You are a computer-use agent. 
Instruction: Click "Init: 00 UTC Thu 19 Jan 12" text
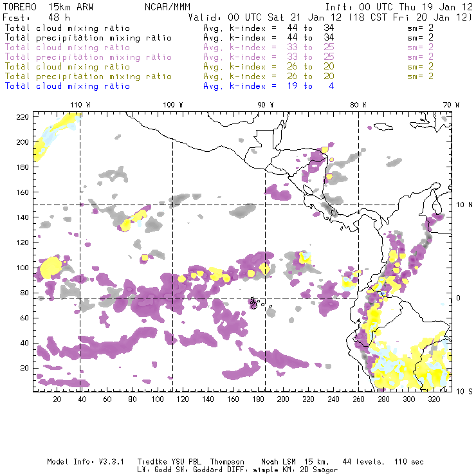pyautogui.click(x=399, y=7)
